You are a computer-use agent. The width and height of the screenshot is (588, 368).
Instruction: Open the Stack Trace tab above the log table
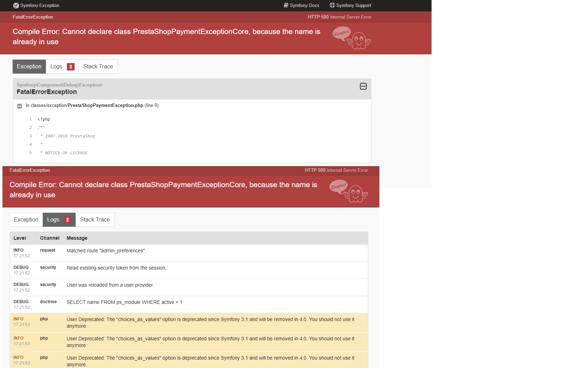pyautogui.click(x=95, y=220)
